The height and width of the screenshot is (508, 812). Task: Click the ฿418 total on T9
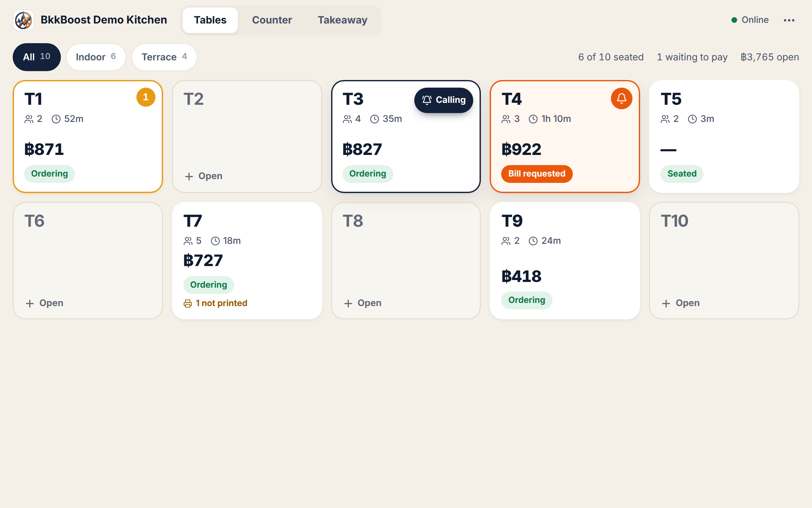[521, 276]
